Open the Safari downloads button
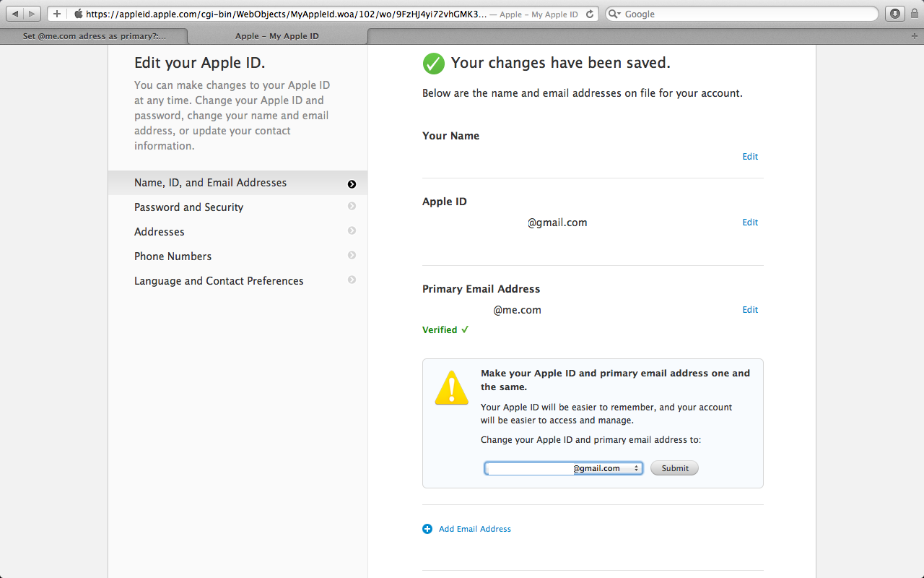924x578 pixels. [x=894, y=14]
